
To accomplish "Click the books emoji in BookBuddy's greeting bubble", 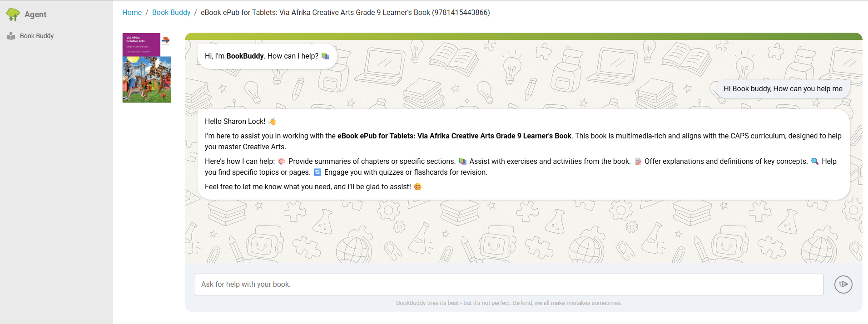I will 325,56.
